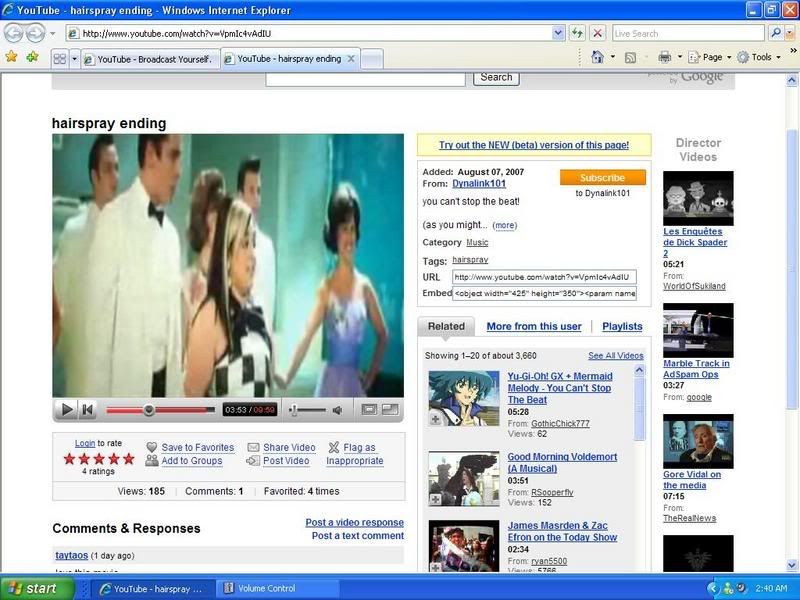Image resolution: width=800 pixels, height=600 pixels.
Task: Click the Refresh page icon
Action: pyautogui.click(x=577, y=34)
